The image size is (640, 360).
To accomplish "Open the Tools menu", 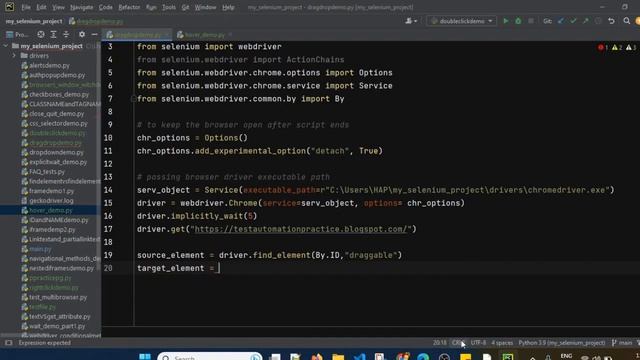I will point(169,7).
